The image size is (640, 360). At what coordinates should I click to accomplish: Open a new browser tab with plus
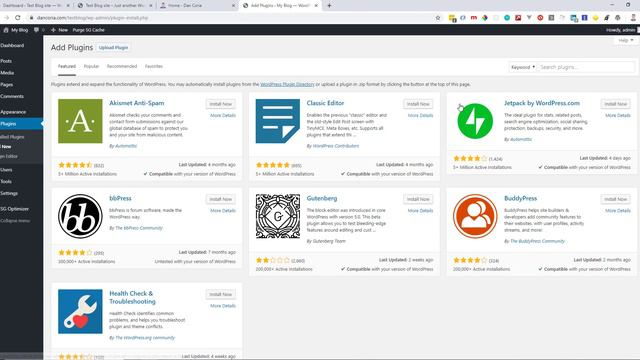tap(329, 6)
